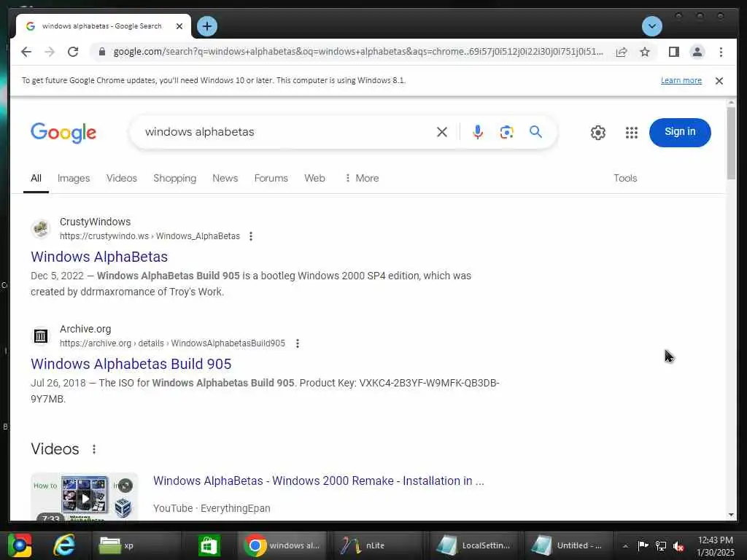Switch to the Forums tab
Image resolution: width=747 pixels, height=560 pixels.
(271, 178)
